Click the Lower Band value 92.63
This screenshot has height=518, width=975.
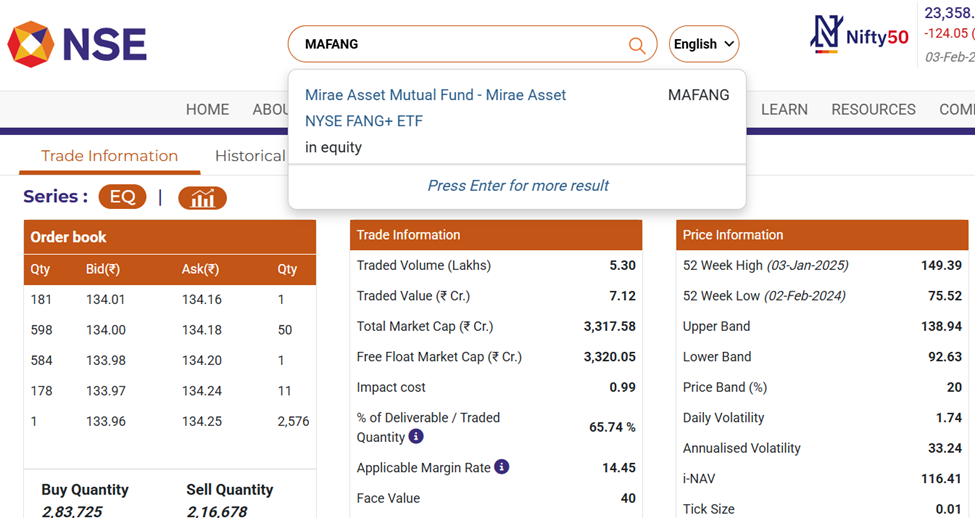pos(945,357)
